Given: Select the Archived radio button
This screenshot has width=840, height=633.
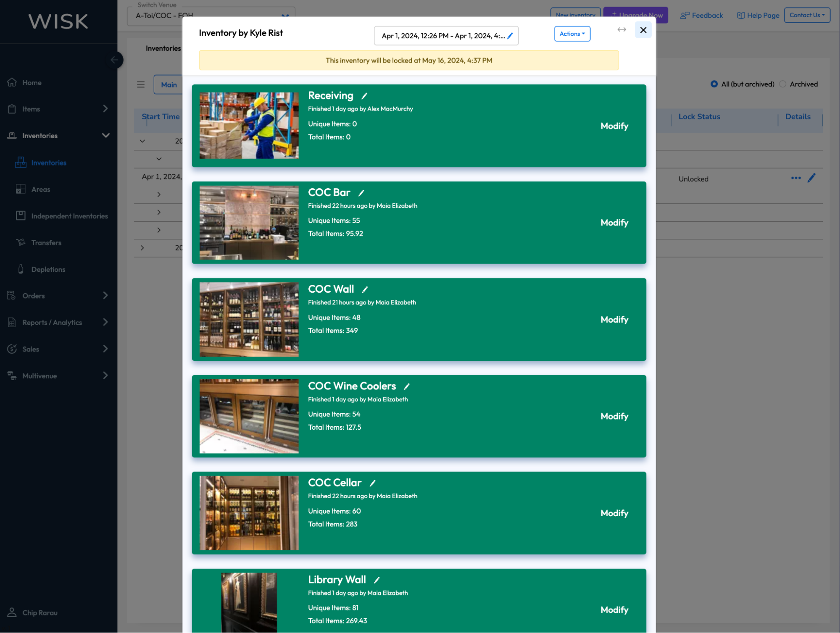Looking at the screenshot, I should [782, 84].
